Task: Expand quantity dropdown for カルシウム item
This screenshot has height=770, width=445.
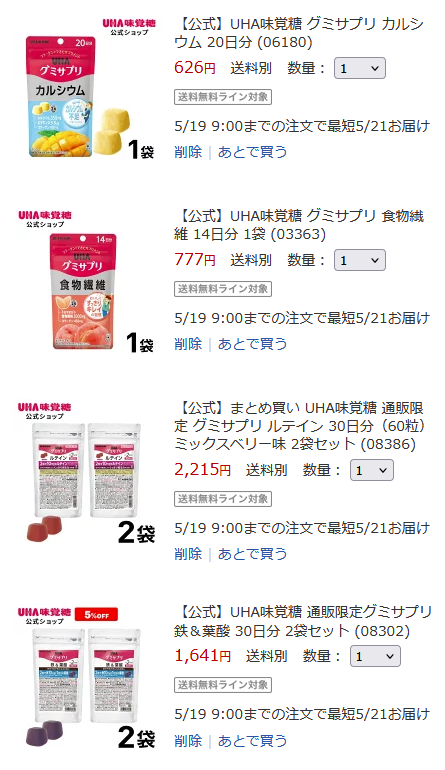Action: (360, 68)
